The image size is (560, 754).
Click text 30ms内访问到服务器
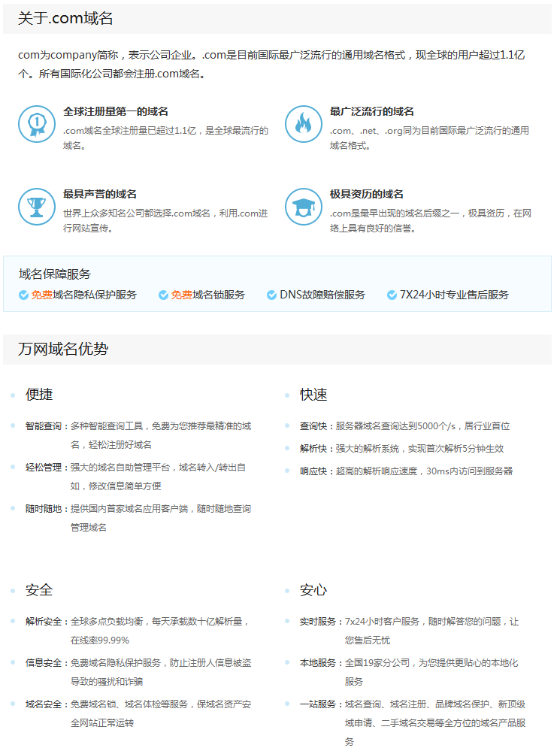[470, 471]
